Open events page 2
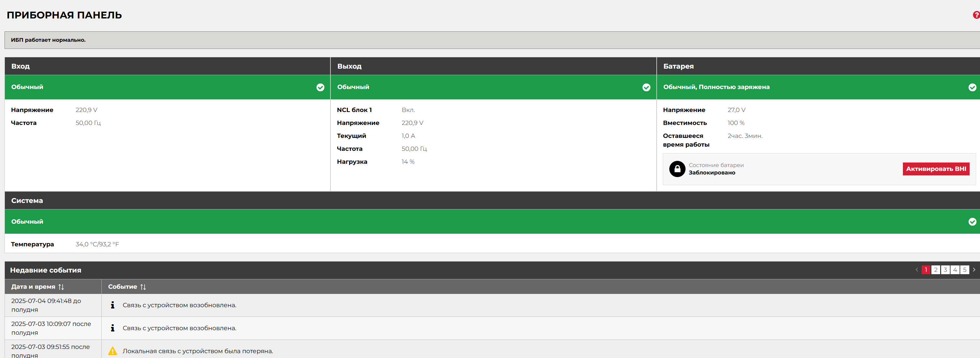The width and height of the screenshot is (980, 358). point(936,270)
